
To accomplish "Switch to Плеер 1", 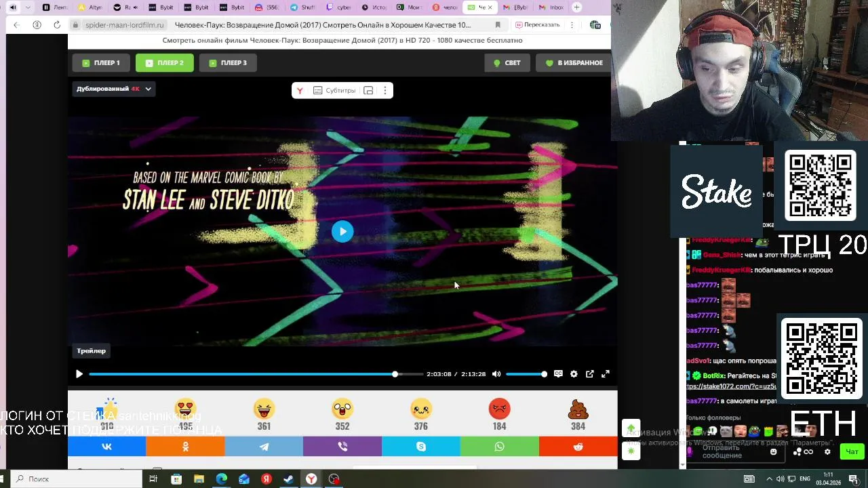I will [101, 63].
